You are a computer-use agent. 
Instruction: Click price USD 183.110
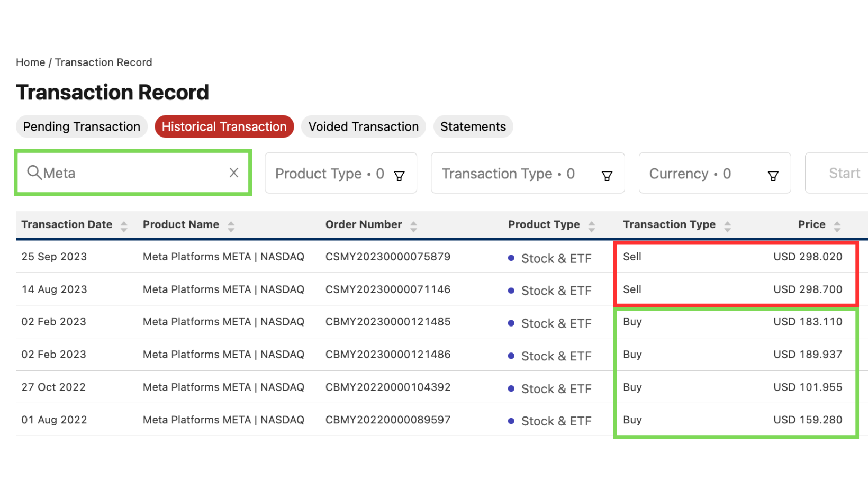(x=808, y=322)
